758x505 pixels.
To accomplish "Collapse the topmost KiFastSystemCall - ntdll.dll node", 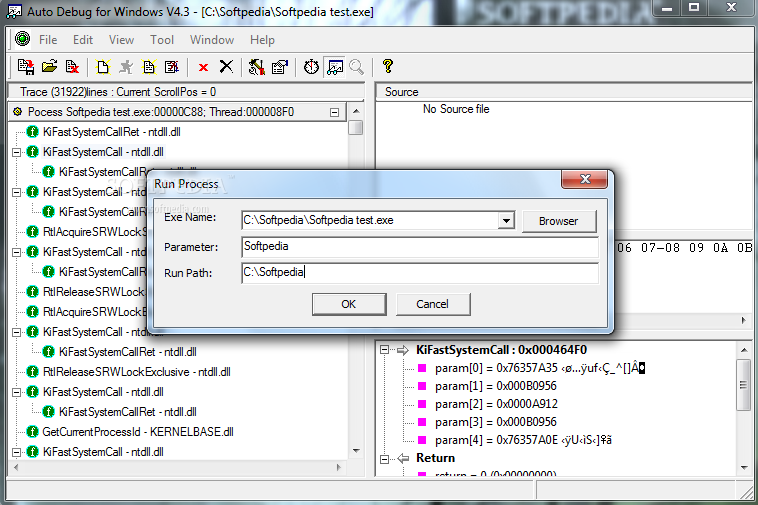I will 16,152.
